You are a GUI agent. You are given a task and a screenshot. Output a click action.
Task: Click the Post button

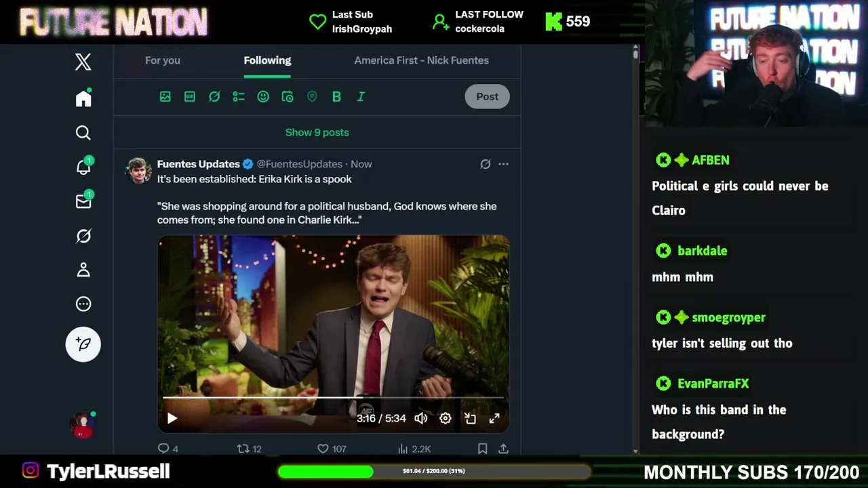487,96
